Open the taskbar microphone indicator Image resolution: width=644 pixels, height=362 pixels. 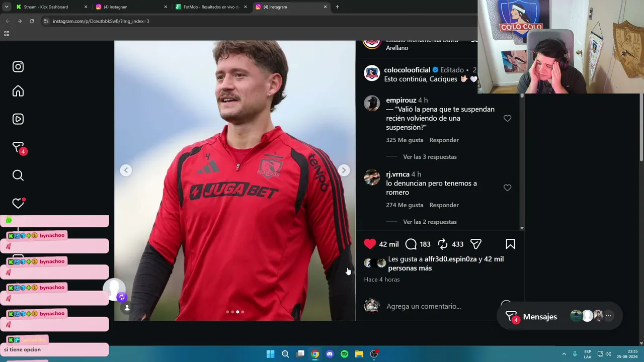tap(575, 354)
